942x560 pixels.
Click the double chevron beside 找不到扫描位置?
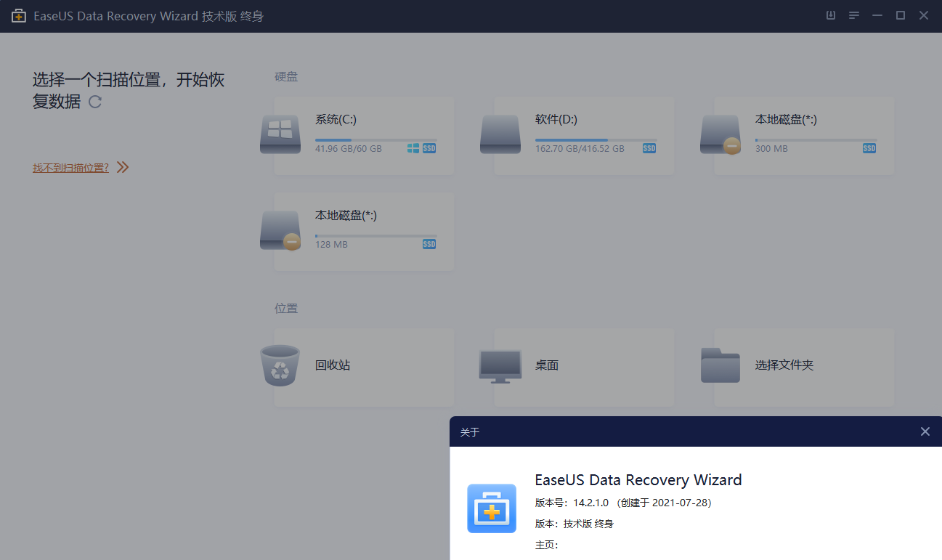[123, 167]
